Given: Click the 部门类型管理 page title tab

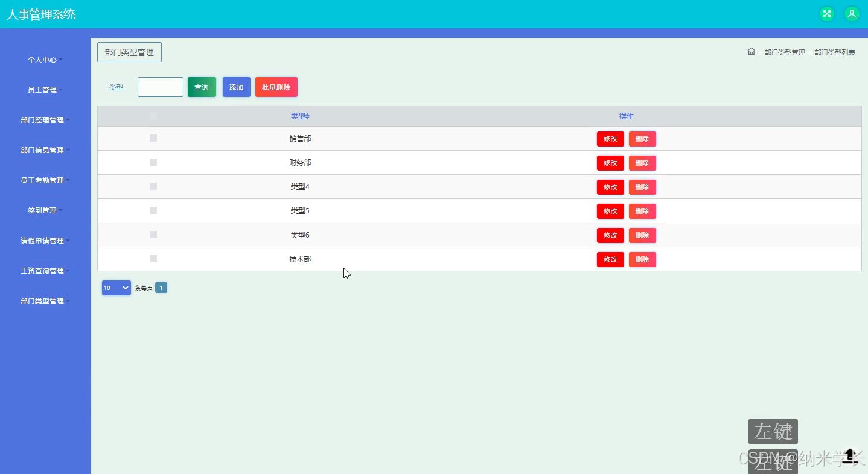Looking at the screenshot, I should [129, 52].
